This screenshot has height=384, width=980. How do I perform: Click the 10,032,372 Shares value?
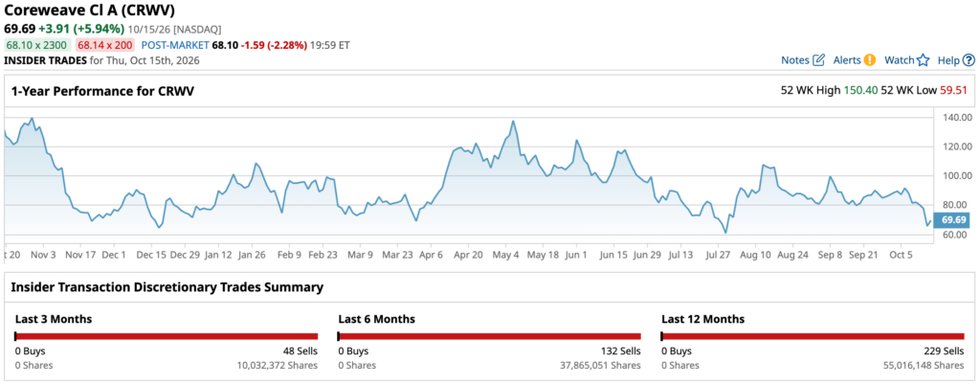277,365
